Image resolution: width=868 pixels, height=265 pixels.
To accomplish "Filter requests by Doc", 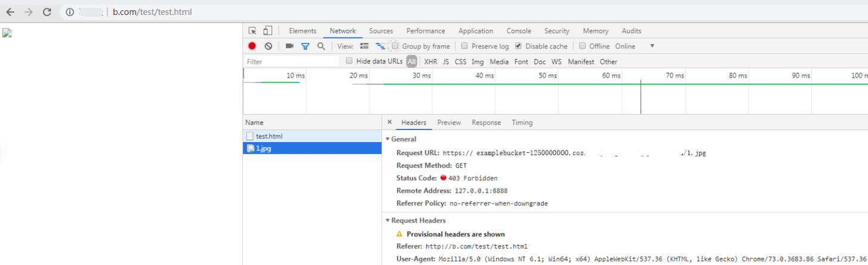I will pos(540,61).
